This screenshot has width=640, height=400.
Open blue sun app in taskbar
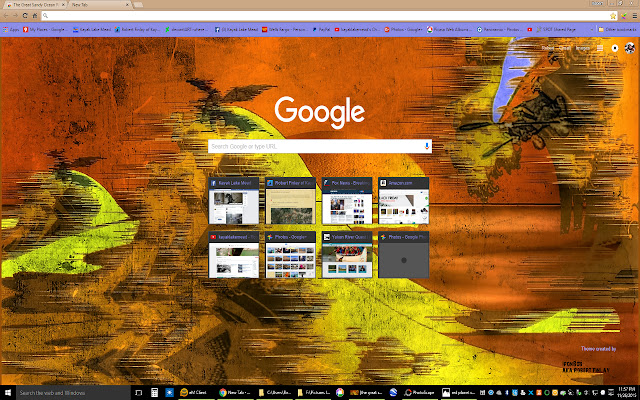tap(169, 393)
